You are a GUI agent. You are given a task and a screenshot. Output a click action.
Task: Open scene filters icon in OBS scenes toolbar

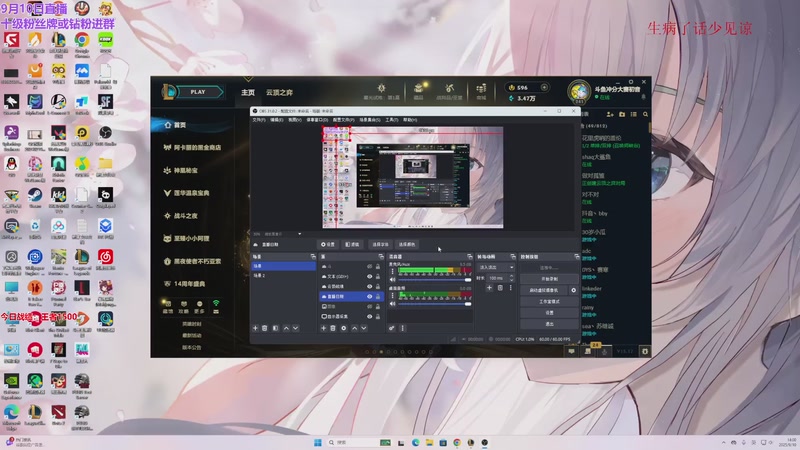(x=276, y=328)
